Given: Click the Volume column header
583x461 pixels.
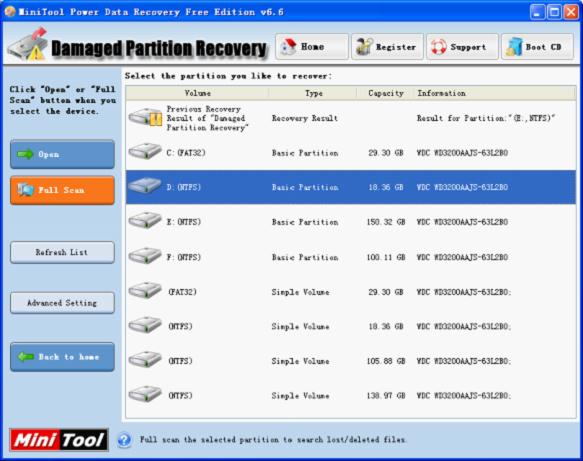Looking at the screenshot, I should [x=197, y=93].
